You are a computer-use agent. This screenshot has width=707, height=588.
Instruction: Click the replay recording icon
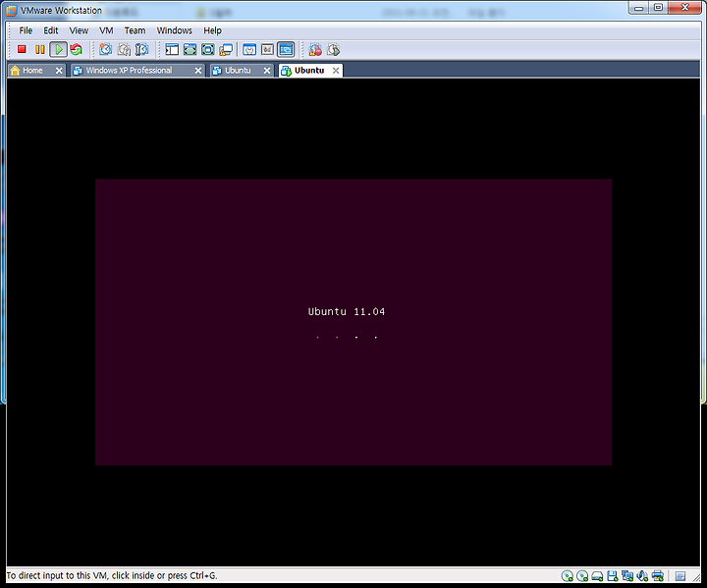coord(333,49)
